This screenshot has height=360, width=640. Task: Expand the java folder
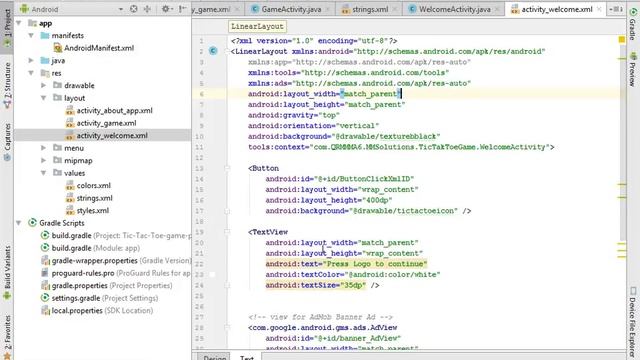(x=31, y=60)
